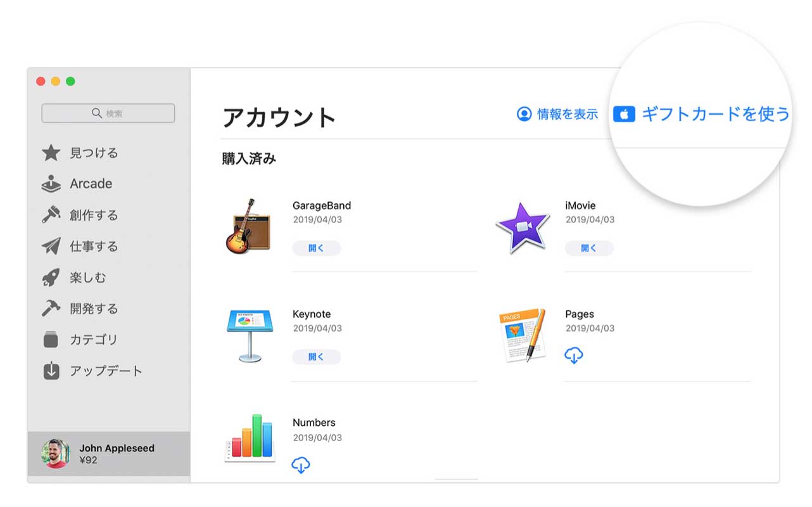Click the iMovie app title
The width and height of the screenshot is (812, 507).
coord(580,205)
